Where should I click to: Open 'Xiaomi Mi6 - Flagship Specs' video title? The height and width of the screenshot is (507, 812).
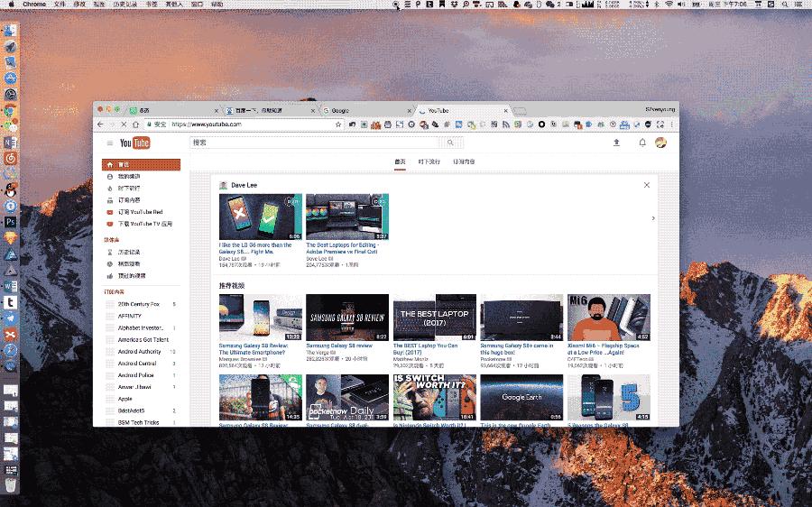(x=604, y=348)
